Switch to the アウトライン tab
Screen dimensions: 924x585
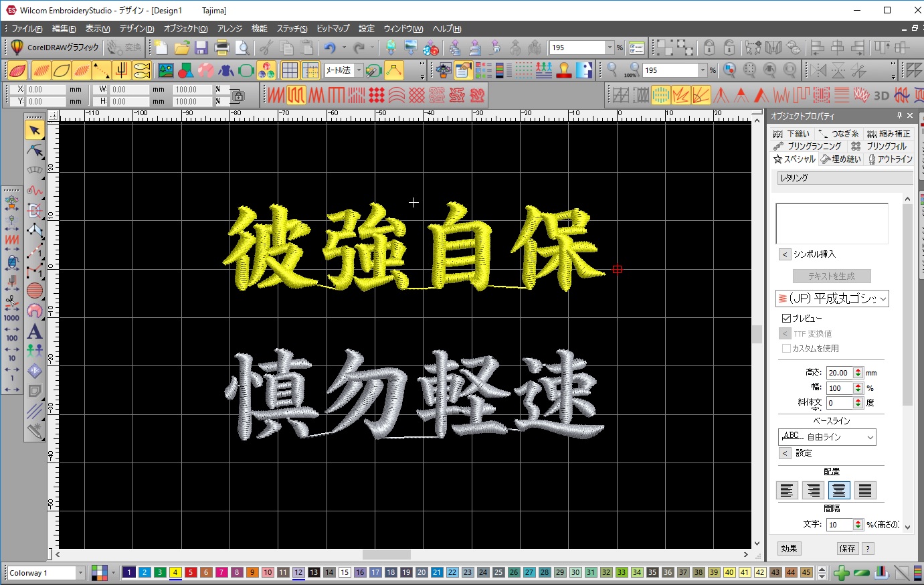[890, 159]
